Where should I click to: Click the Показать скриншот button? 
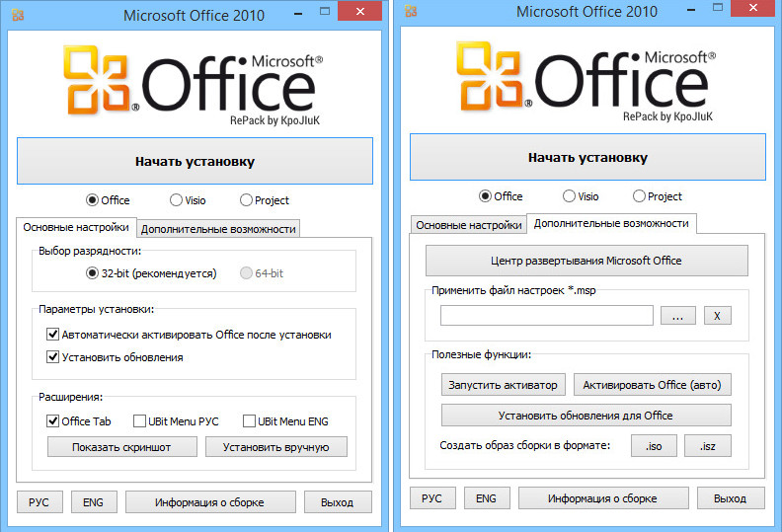pos(121,447)
